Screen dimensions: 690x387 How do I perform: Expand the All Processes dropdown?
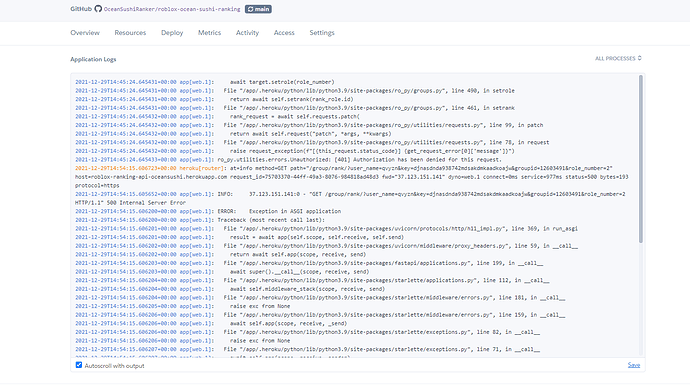point(618,58)
